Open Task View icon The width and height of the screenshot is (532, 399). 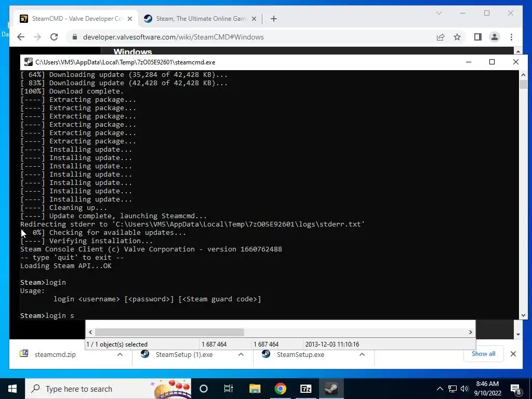click(x=229, y=389)
